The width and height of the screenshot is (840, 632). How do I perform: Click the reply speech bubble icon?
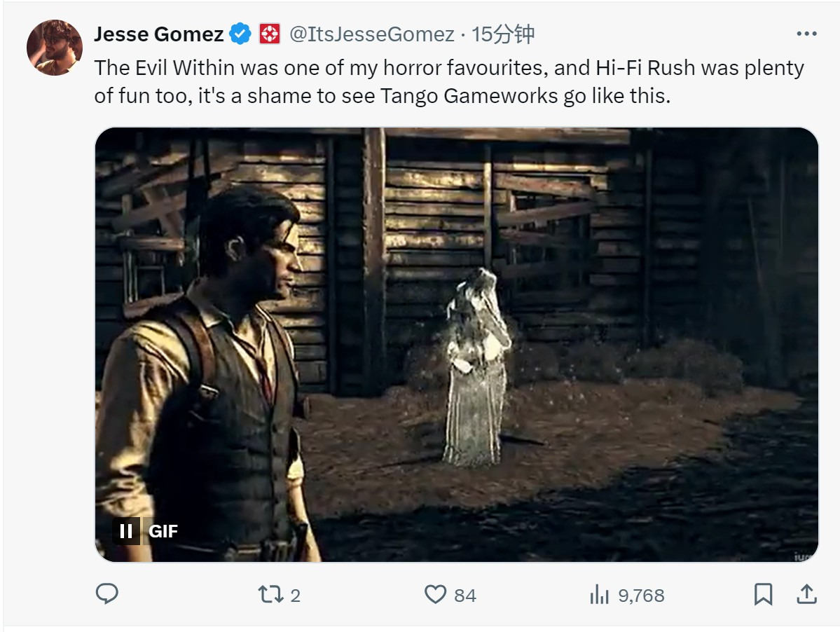click(106, 595)
